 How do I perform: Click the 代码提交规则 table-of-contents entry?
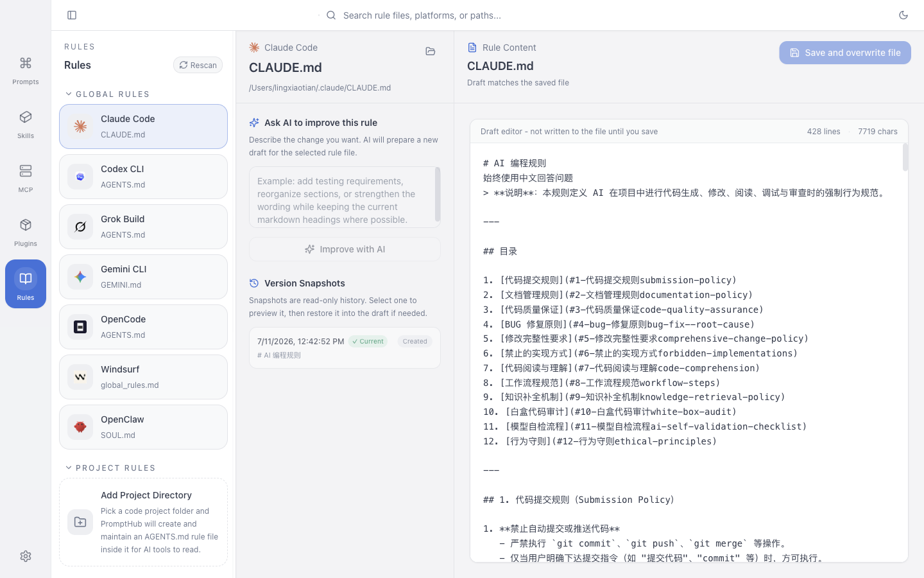click(x=610, y=280)
